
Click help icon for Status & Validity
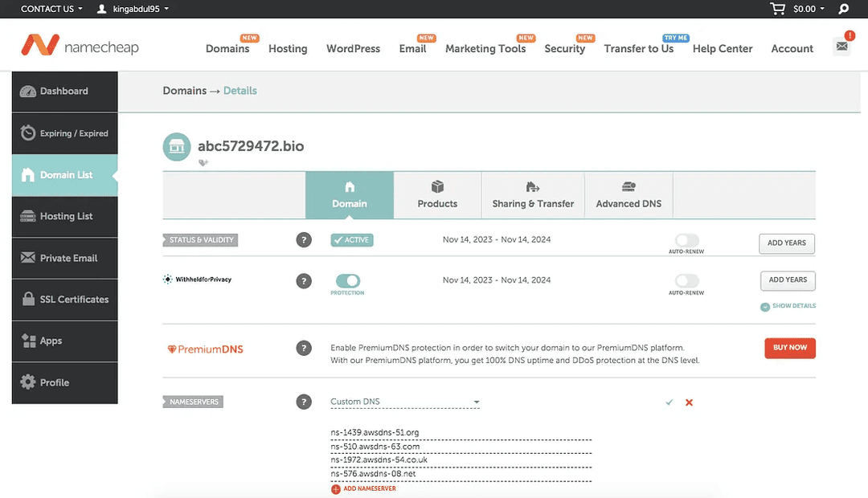[303, 240]
